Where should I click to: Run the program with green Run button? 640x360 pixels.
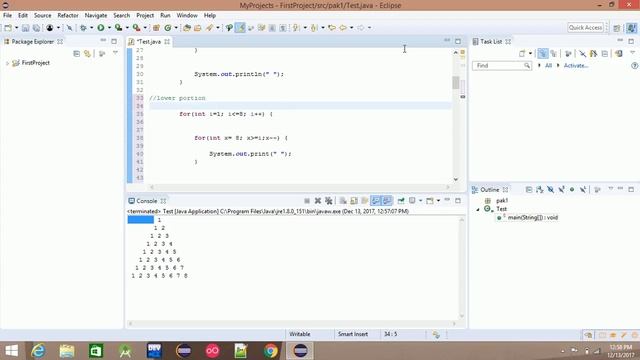100,28
